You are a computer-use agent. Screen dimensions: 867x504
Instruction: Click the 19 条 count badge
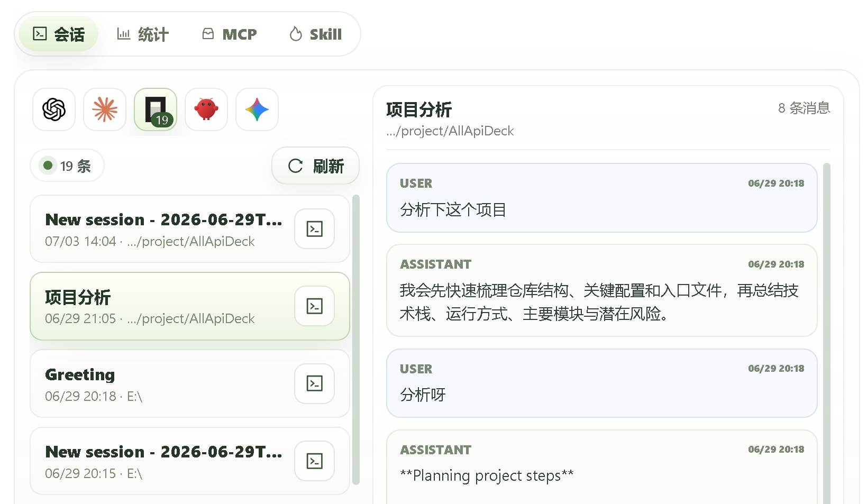click(67, 166)
